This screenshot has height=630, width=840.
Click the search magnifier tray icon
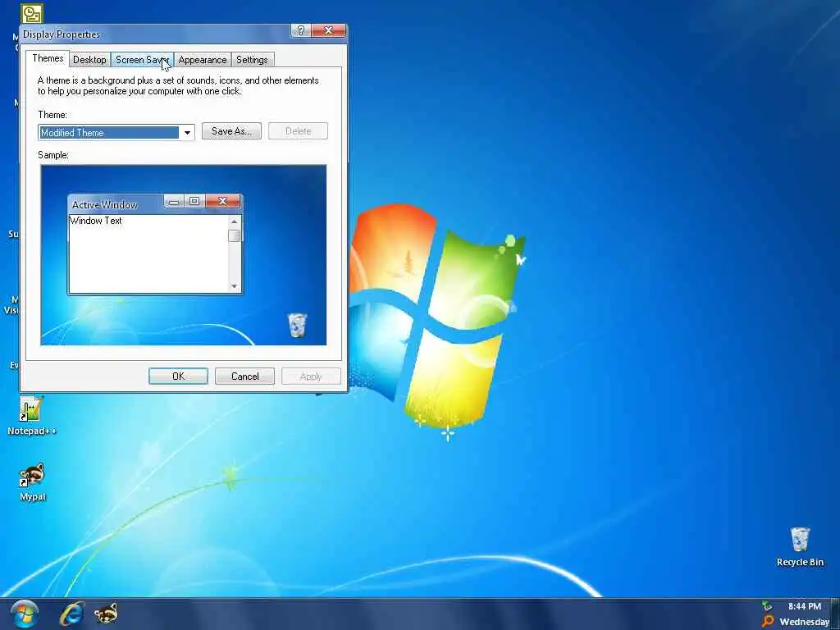pyautogui.click(x=768, y=622)
